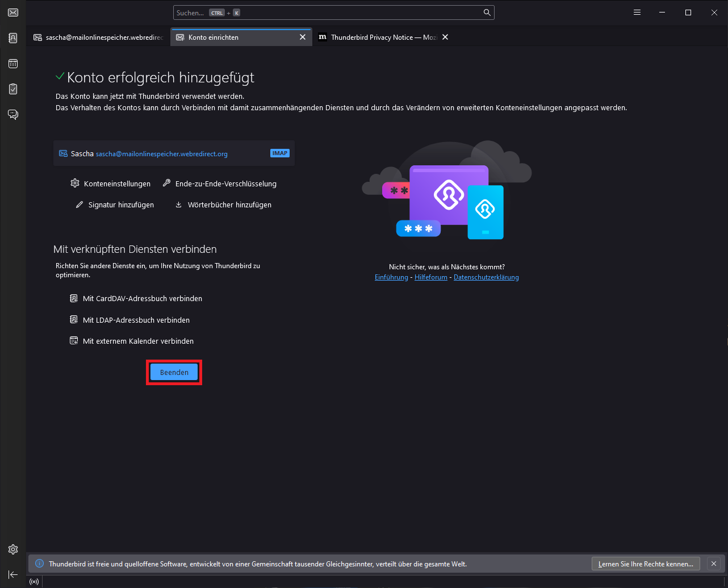Choose Mit CardDAV-Adressbuch verbinden
The width and height of the screenshot is (728, 588).
[x=136, y=298]
